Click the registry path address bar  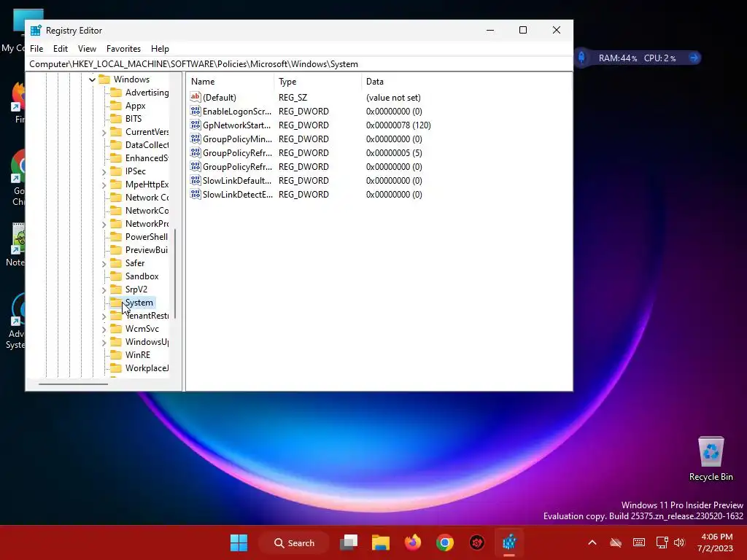tap(298, 64)
